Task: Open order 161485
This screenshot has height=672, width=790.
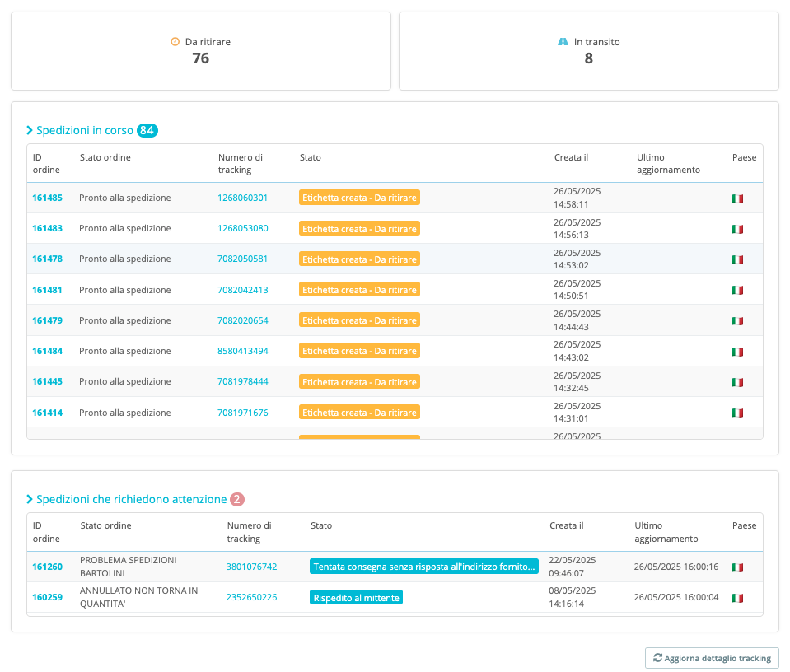Action: tap(47, 198)
